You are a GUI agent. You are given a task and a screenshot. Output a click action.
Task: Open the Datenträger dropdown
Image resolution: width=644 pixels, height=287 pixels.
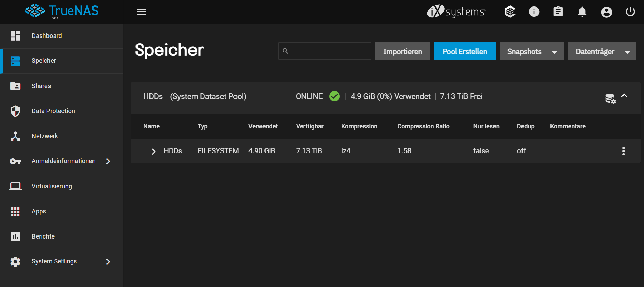tap(602, 52)
